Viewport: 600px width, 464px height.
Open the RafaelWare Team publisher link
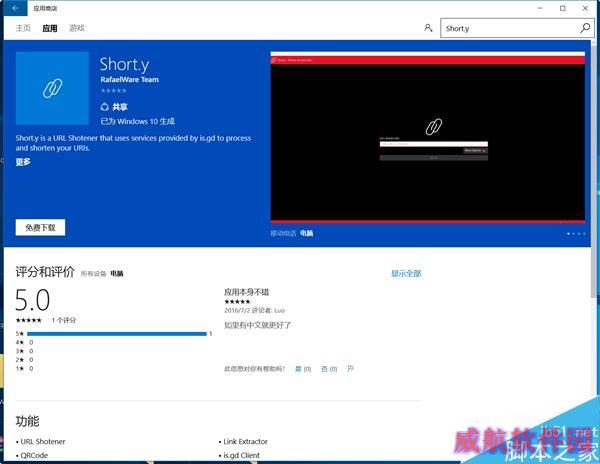[x=129, y=80]
